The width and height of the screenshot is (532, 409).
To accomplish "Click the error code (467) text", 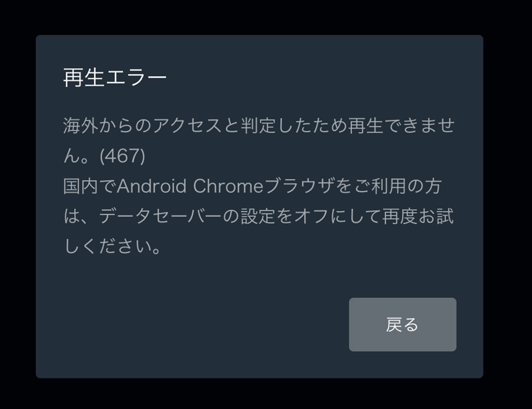I will point(122,156).
